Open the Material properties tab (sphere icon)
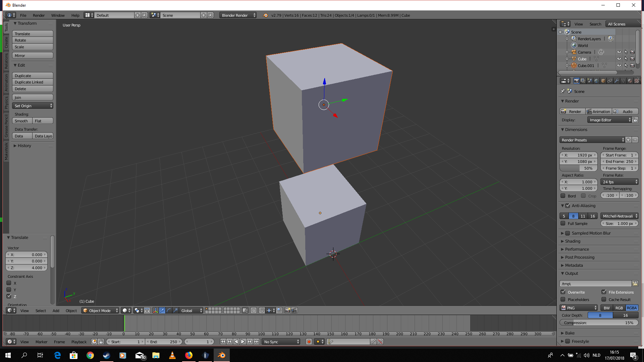644x362 pixels. [630, 81]
